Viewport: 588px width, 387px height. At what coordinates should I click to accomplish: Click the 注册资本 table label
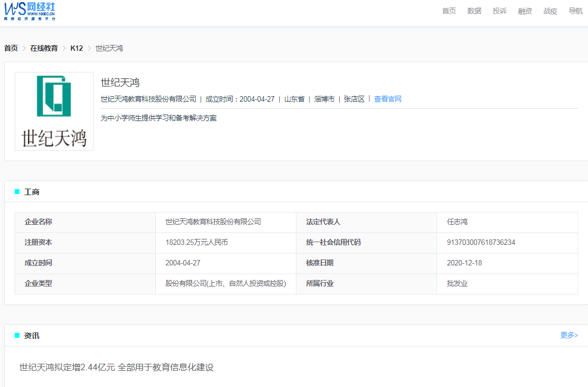(x=38, y=242)
